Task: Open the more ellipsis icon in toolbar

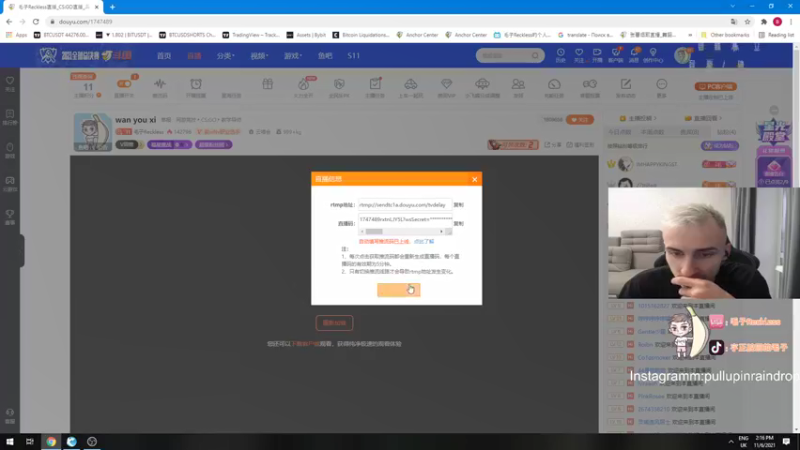Action: point(662,84)
